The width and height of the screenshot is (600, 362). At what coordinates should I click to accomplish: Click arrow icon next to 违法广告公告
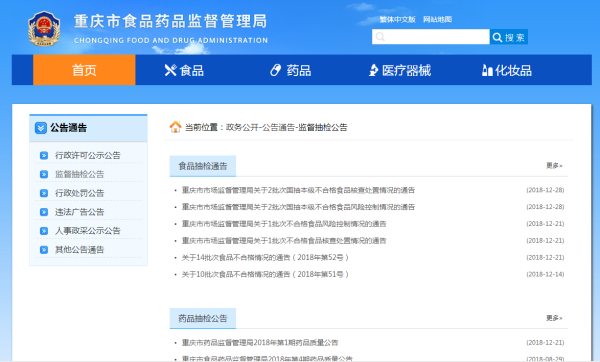[x=44, y=212]
